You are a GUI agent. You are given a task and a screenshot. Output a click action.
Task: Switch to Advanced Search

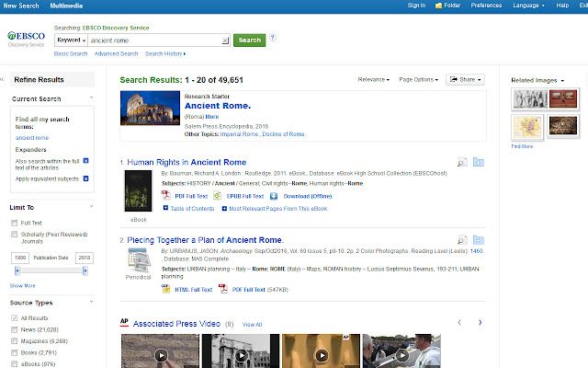(x=117, y=54)
